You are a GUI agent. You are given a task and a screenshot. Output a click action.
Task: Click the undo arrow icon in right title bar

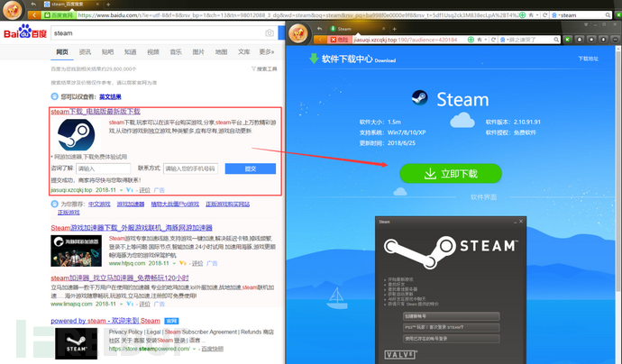point(320,29)
